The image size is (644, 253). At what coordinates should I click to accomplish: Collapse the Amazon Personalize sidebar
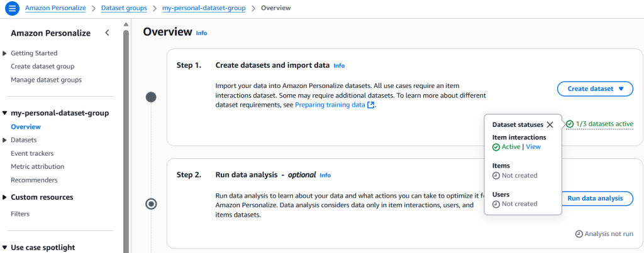(107, 33)
